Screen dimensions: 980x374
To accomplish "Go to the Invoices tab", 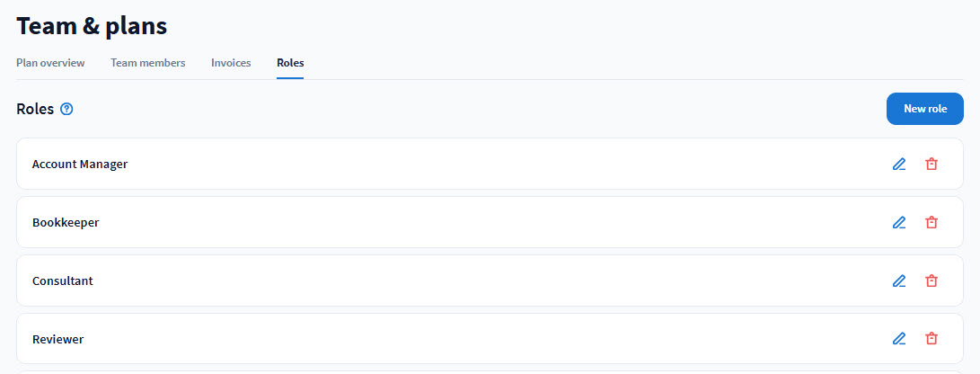I will click(x=231, y=63).
